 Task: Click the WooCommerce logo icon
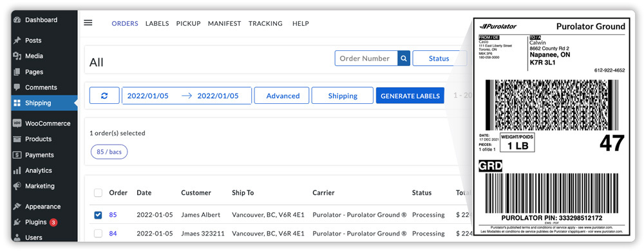pos(17,123)
